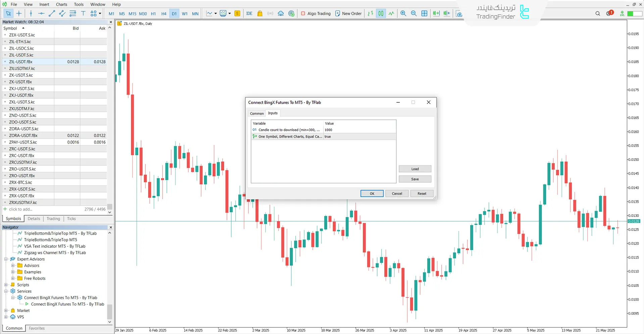Viewport: 644px width, 334px height.
Task: Switch timeframe to M15
Action: [x=132, y=14]
